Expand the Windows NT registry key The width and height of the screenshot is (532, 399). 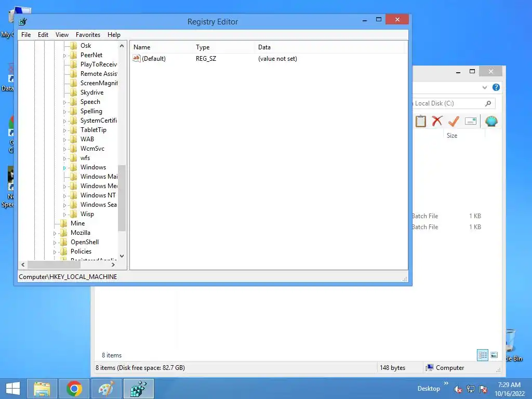(x=64, y=196)
